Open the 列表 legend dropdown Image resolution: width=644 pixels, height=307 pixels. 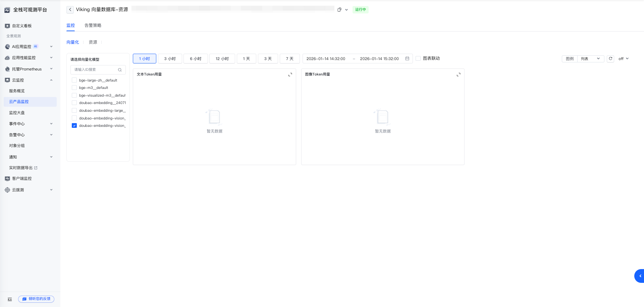tap(591, 59)
